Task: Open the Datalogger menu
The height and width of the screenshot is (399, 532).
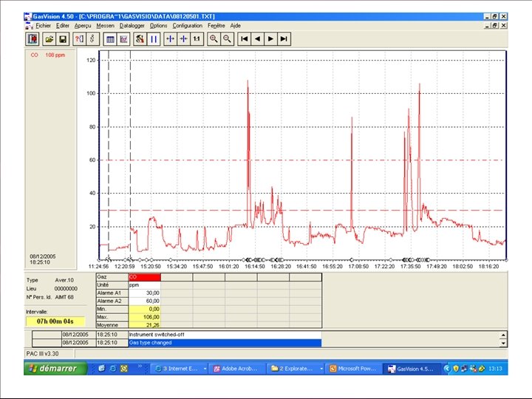Action: coord(132,25)
